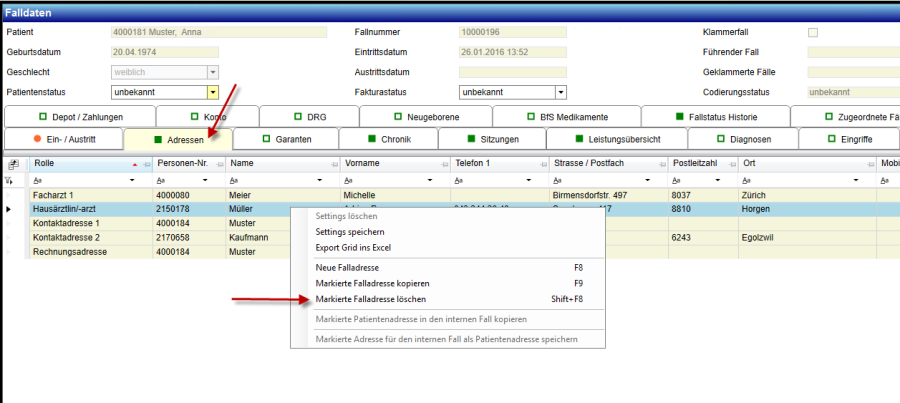Click the filter row funnel icon
This screenshot has height=403, width=900.
11,180
